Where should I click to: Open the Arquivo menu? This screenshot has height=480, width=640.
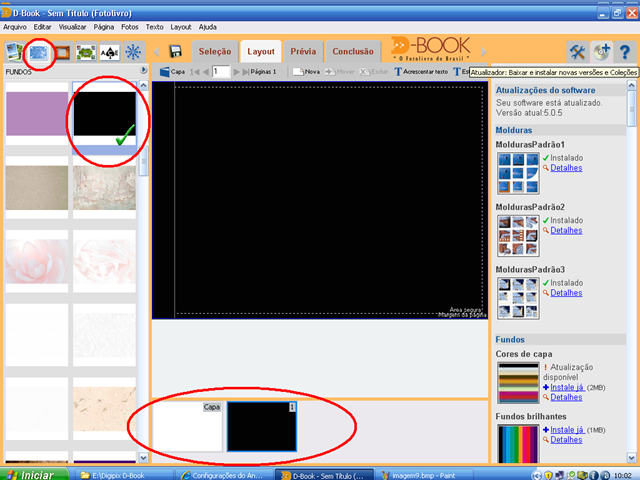tap(15, 27)
